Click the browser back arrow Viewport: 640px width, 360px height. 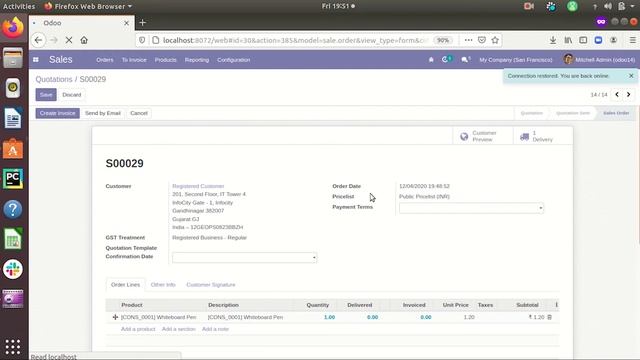38,40
